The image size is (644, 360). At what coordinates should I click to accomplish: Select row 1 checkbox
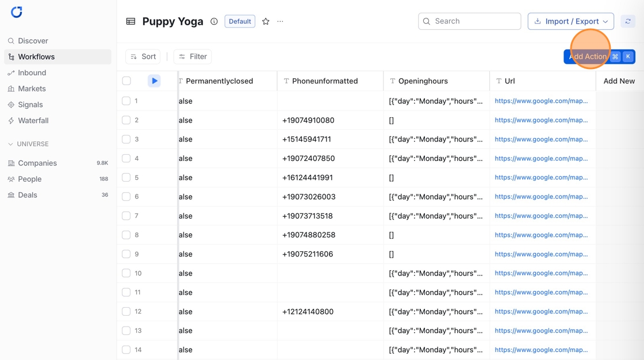126,101
